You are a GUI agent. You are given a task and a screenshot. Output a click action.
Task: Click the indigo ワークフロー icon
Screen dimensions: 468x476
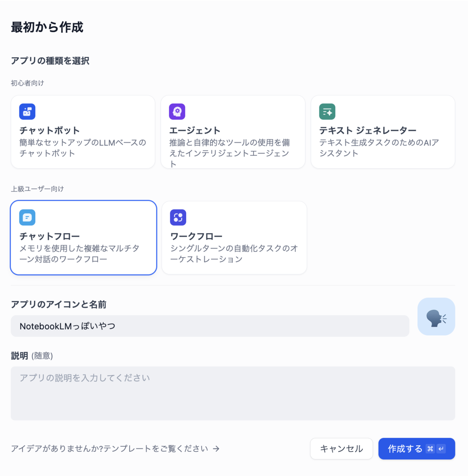pyautogui.click(x=178, y=217)
